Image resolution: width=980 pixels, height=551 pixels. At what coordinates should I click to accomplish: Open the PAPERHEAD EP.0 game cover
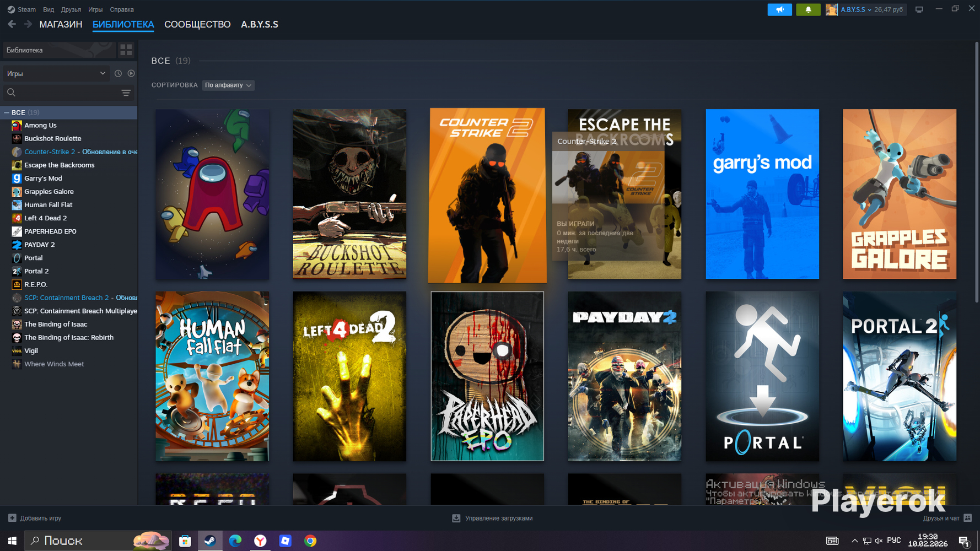tap(487, 376)
